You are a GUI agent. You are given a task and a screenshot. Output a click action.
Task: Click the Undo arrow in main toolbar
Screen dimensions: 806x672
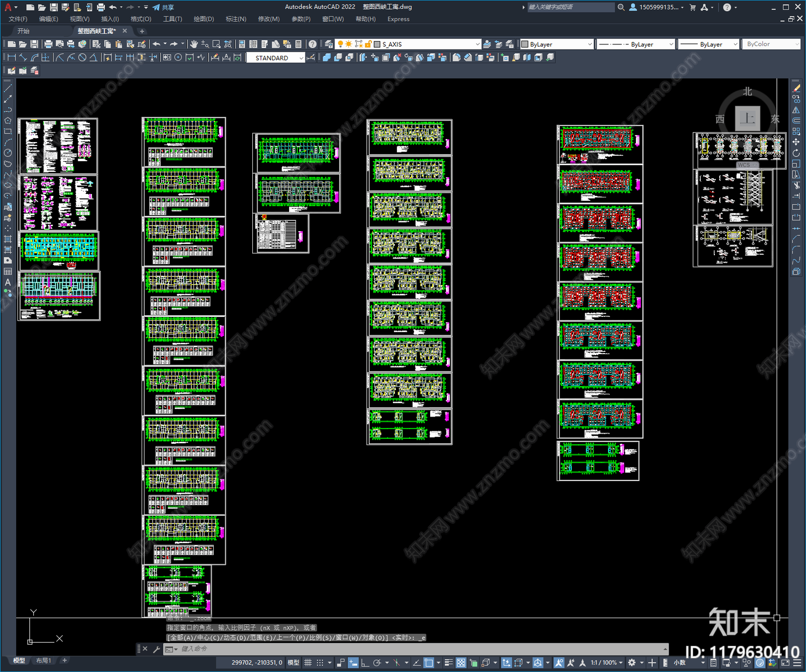(157, 44)
